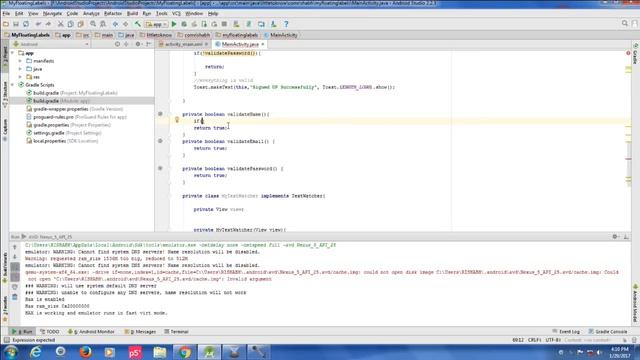The width and height of the screenshot is (640, 360).
Task: Switch to the activity_main.xml editor tab
Action: (x=183, y=44)
